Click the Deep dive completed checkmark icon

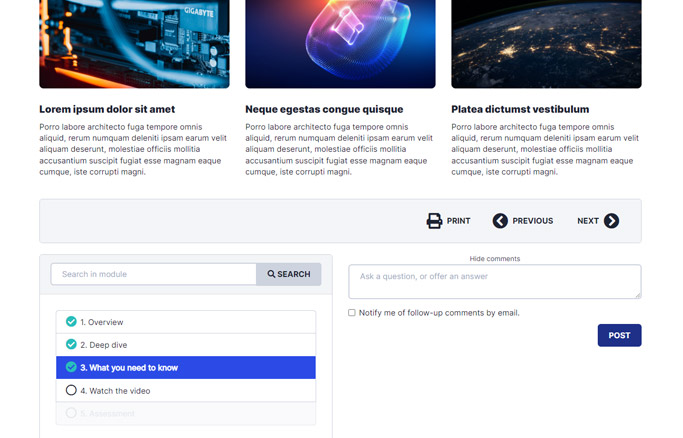pyautogui.click(x=71, y=345)
